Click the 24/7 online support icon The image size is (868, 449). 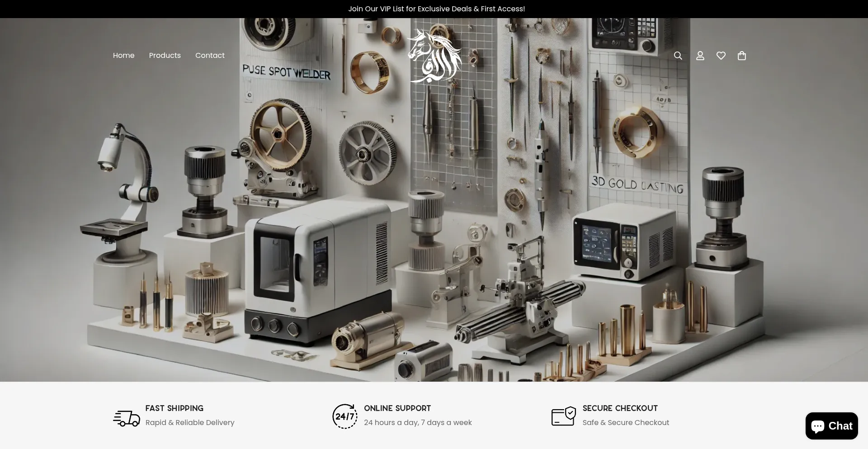345,416
